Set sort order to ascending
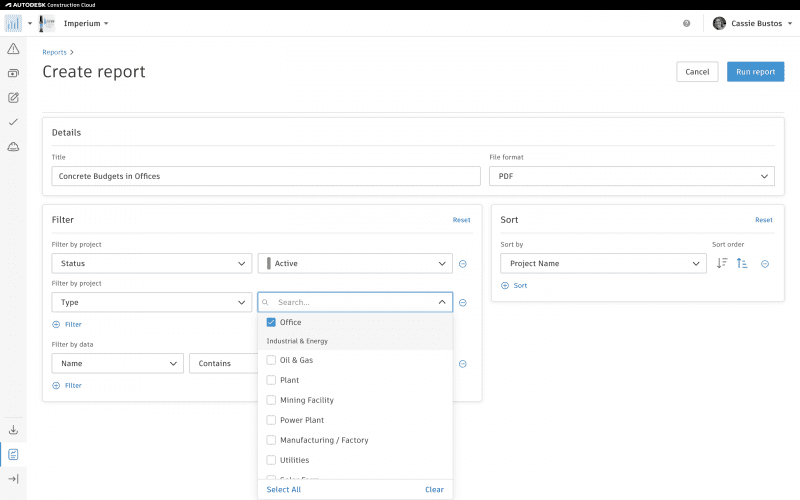This screenshot has height=500, width=800. [x=742, y=264]
